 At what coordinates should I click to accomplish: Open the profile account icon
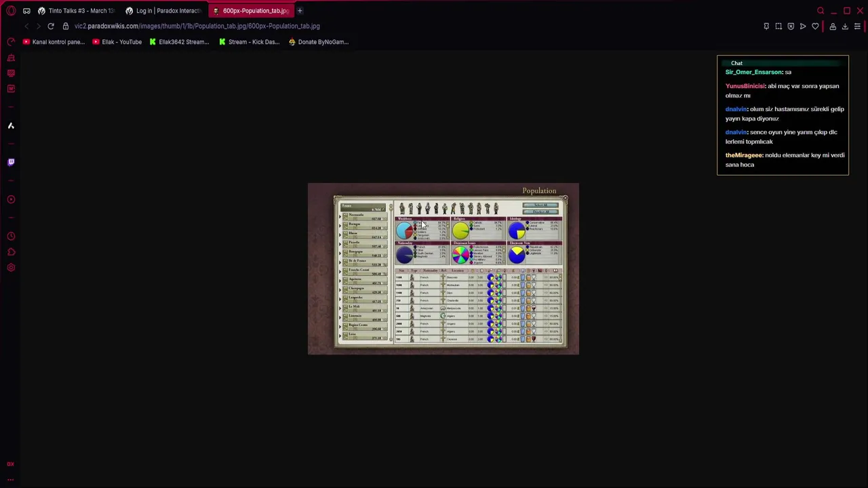[833, 26]
